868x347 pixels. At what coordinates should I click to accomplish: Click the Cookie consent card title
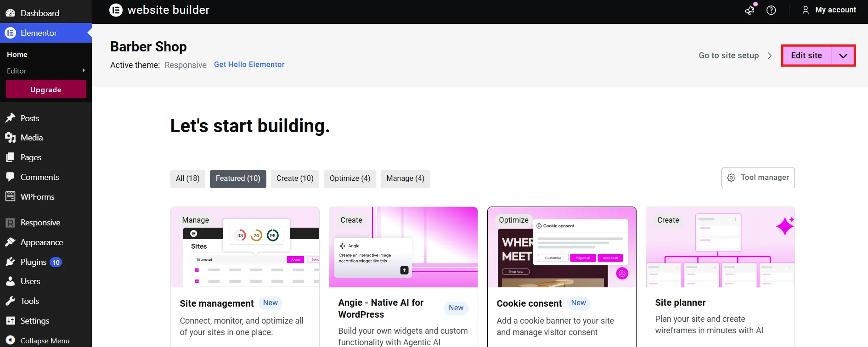click(x=529, y=303)
